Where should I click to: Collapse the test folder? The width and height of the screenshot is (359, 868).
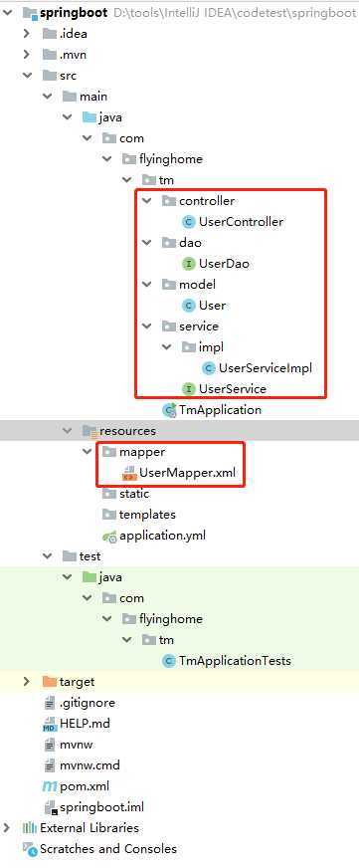(47, 556)
